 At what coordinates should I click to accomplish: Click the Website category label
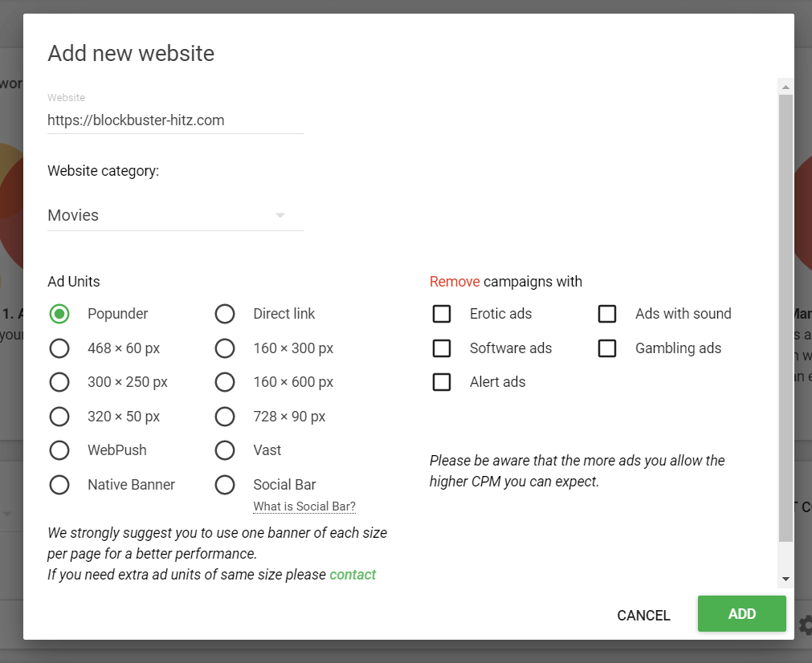coord(103,171)
